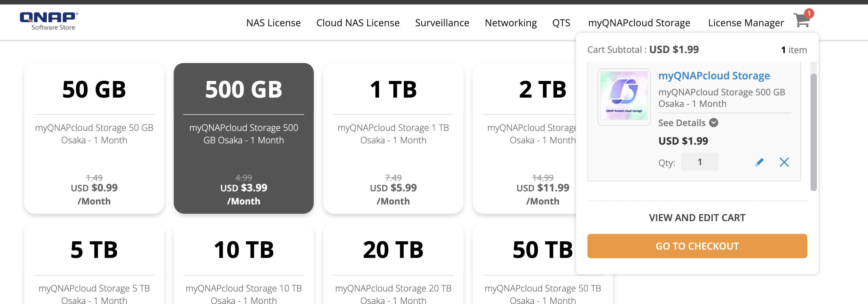The width and height of the screenshot is (868, 304).
Task: Select the 1 TB storage plan card
Action: tap(393, 138)
